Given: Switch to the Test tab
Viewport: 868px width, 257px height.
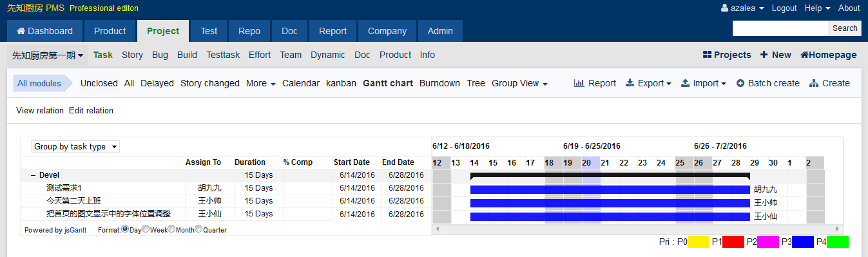Looking at the screenshot, I should tap(209, 31).
